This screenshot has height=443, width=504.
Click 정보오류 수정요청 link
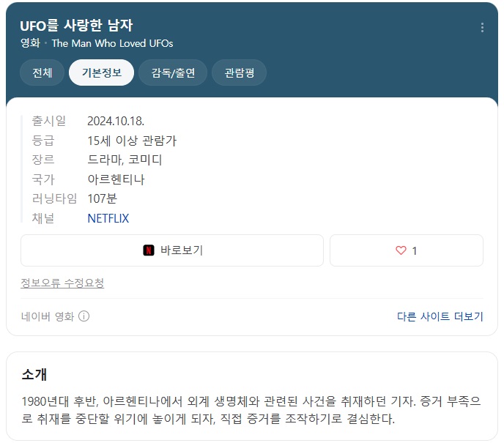[x=62, y=283]
